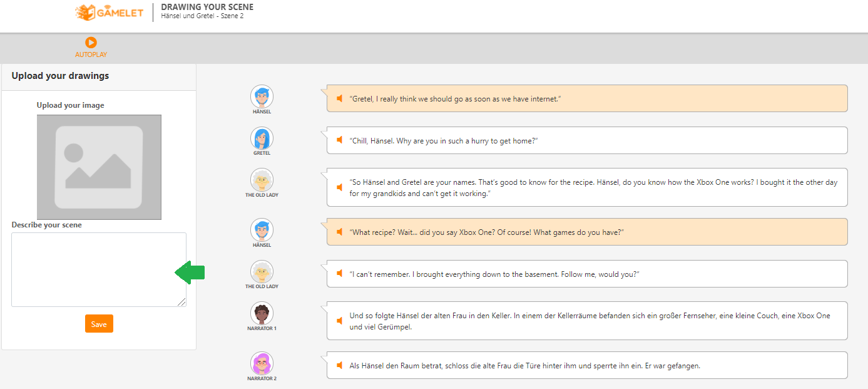Click the 'Drawing your scene' page title
The height and width of the screenshot is (389, 868).
[x=207, y=7]
